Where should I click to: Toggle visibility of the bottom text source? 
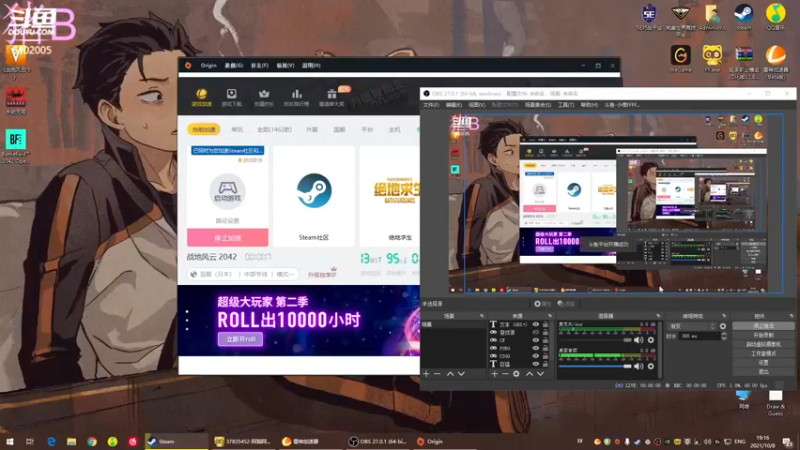[536, 364]
